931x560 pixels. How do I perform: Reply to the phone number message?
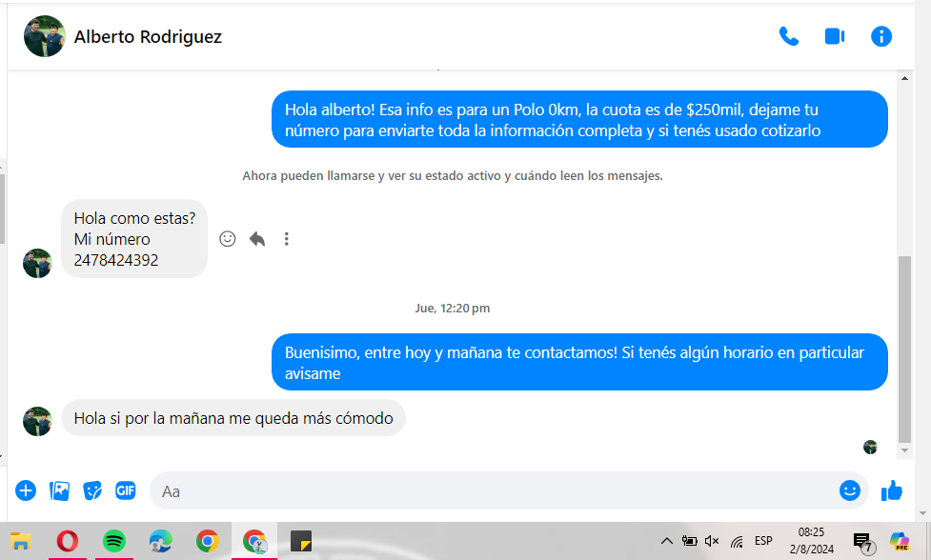pyautogui.click(x=257, y=239)
